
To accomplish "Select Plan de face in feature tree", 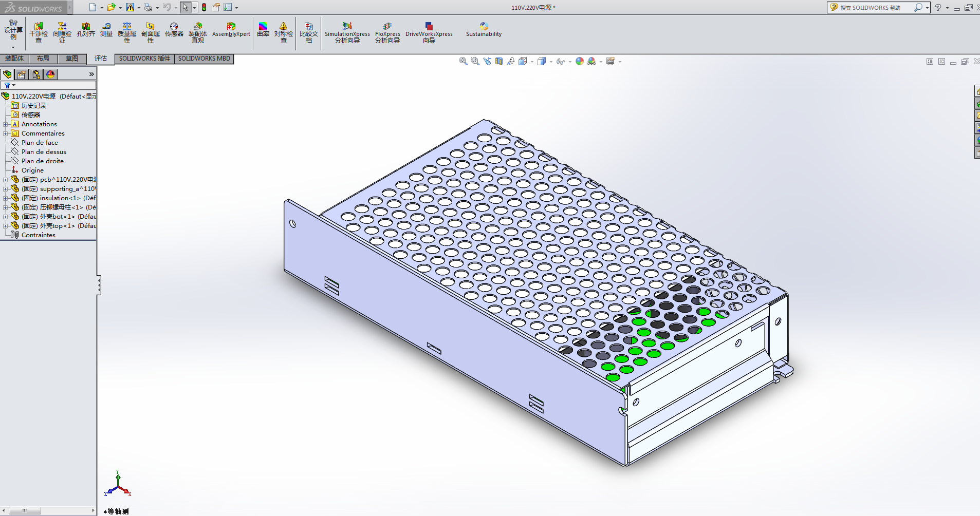I will 40,143.
